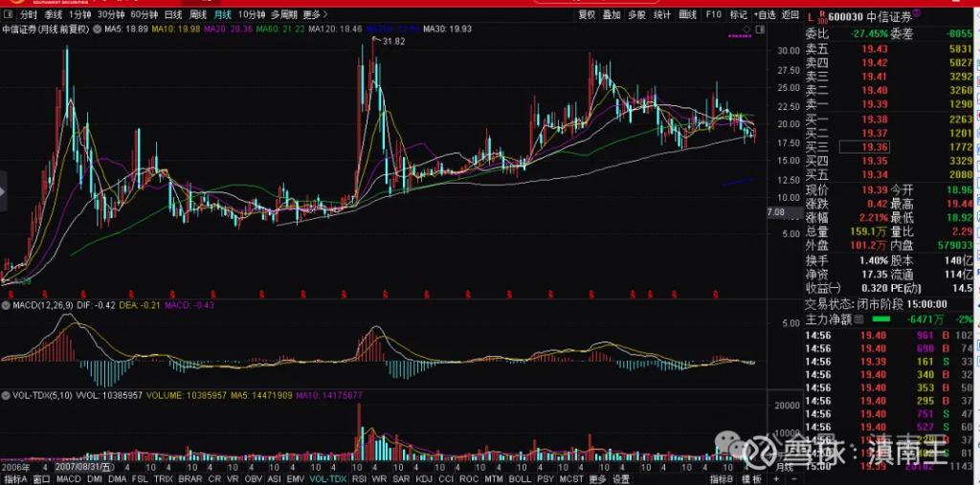Click the 模板 template button

pos(751,479)
